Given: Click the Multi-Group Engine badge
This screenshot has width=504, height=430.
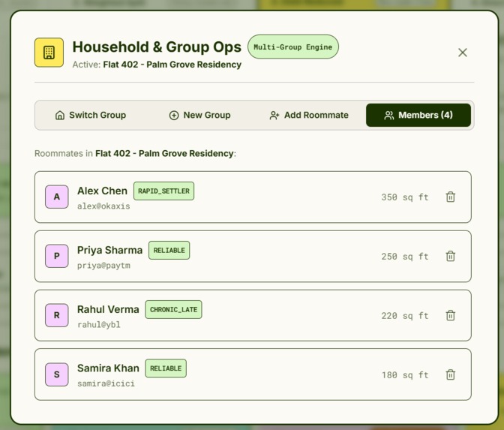Looking at the screenshot, I should (292, 47).
